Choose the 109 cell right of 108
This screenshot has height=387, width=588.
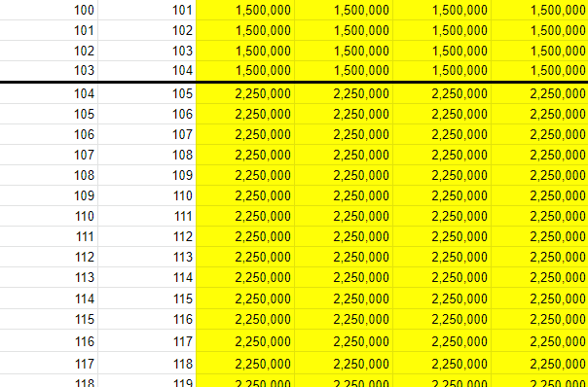tap(147, 175)
